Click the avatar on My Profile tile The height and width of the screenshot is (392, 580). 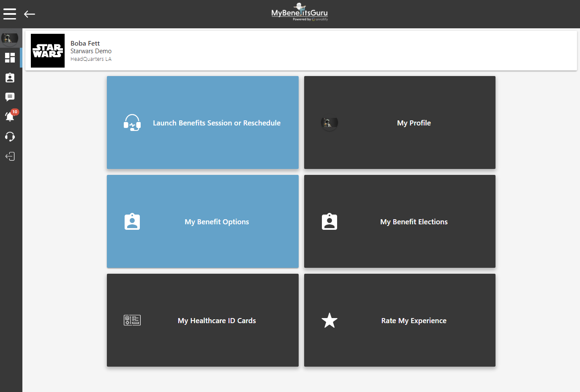coord(329,123)
